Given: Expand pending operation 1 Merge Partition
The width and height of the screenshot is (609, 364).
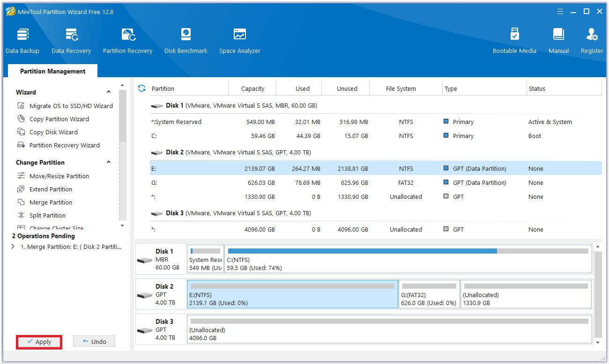Looking at the screenshot, I should [13, 247].
